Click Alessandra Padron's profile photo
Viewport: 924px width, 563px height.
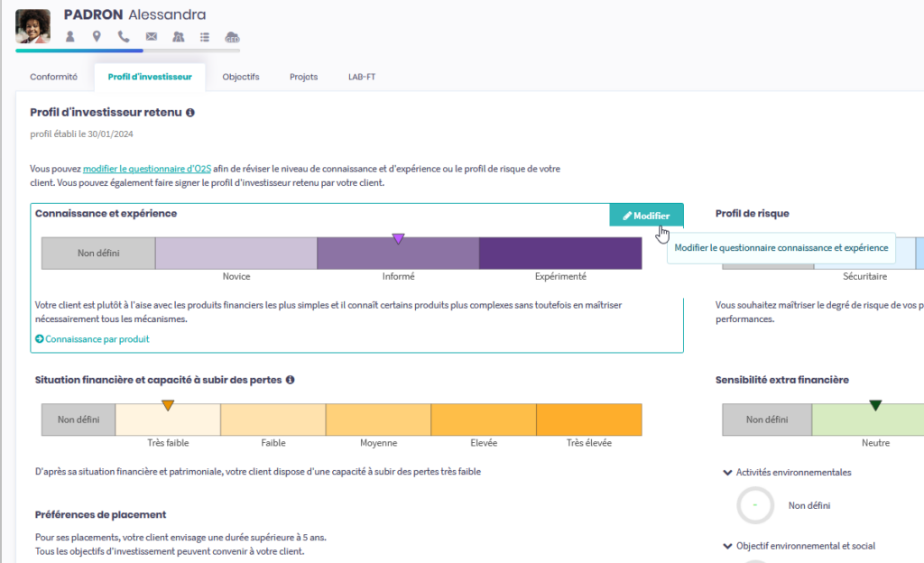33,26
